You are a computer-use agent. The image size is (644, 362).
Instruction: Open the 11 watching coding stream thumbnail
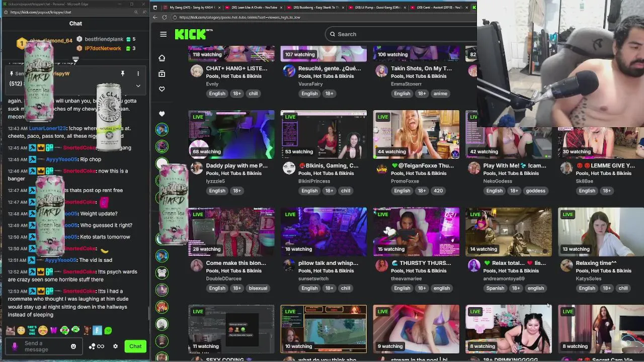[231, 329]
